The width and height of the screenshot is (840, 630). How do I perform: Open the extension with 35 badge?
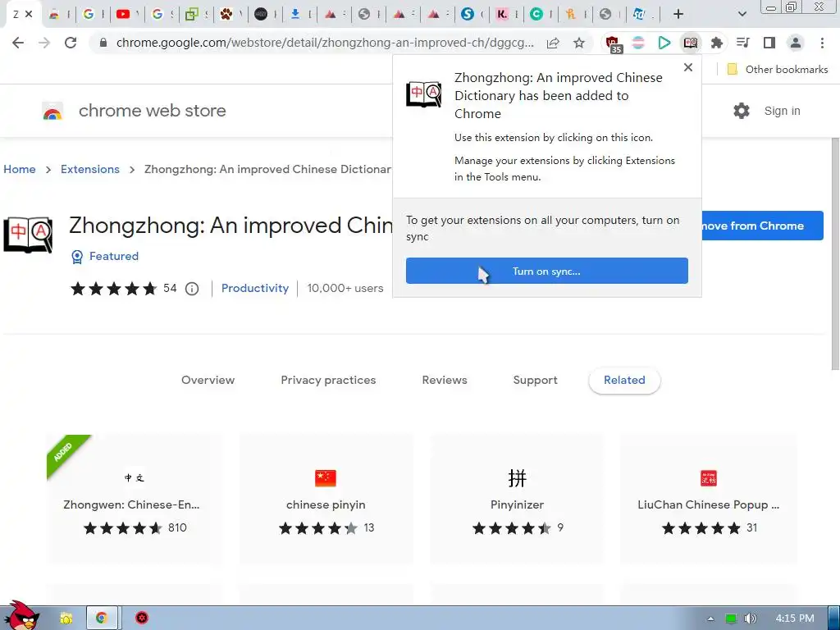pyautogui.click(x=613, y=44)
